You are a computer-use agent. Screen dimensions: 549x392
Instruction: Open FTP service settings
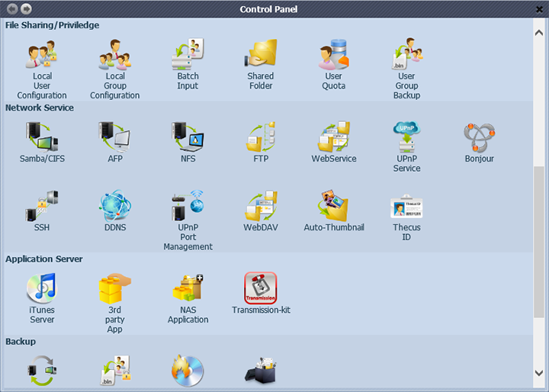click(x=260, y=137)
